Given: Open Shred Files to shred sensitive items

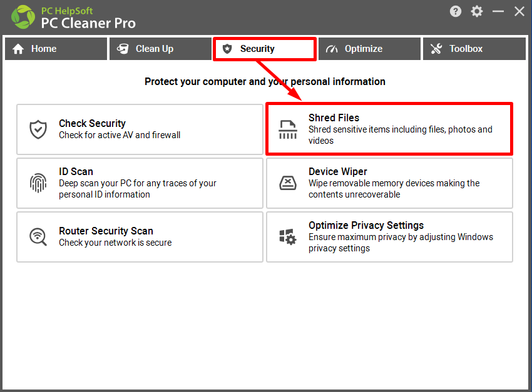Looking at the screenshot, I should [x=389, y=129].
